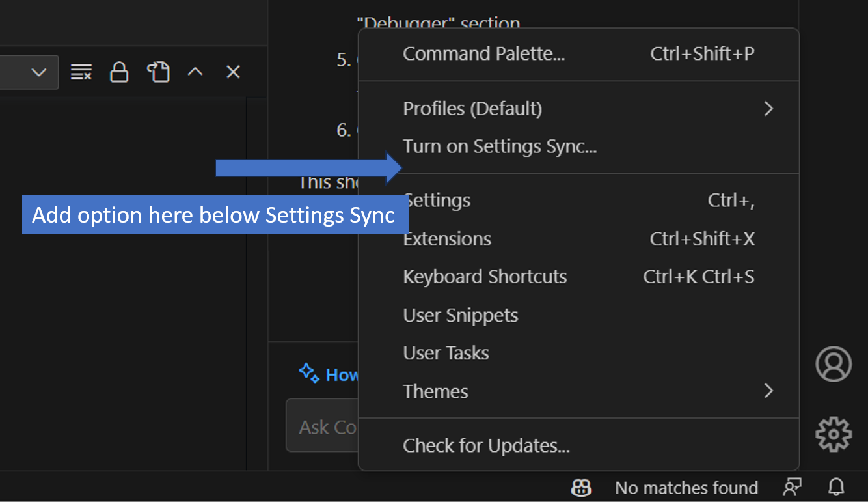This screenshot has width=868, height=502.
Task: Click the Ask Copilot input field
Action: click(x=323, y=426)
